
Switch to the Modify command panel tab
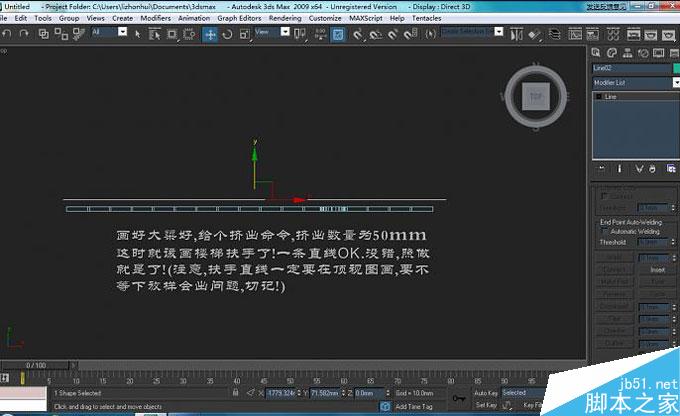[612, 53]
